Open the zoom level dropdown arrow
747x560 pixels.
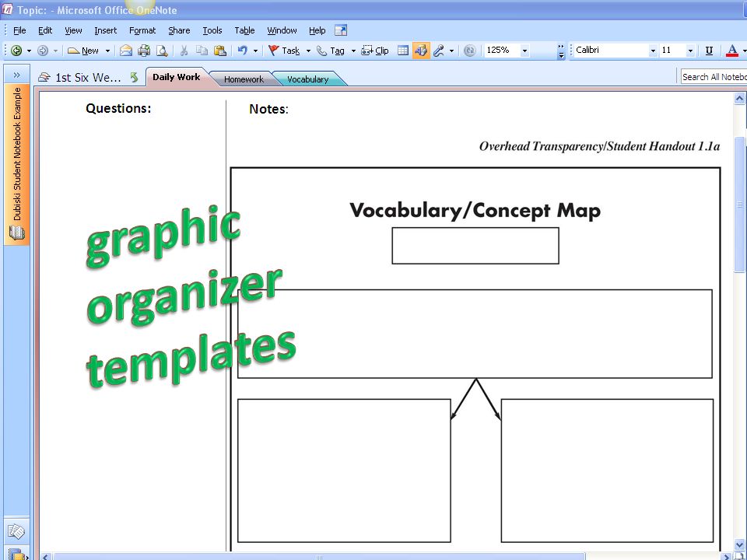click(525, 50)
